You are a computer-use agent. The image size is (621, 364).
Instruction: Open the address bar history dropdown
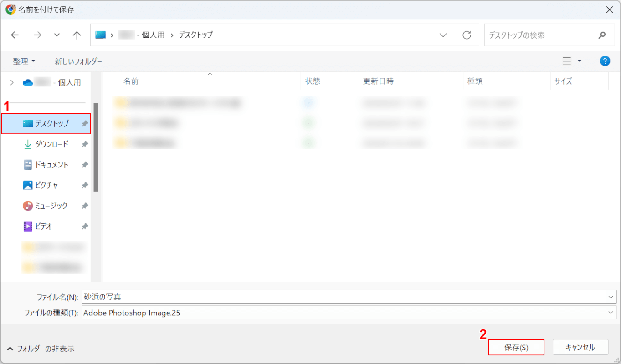click(443, 35)
